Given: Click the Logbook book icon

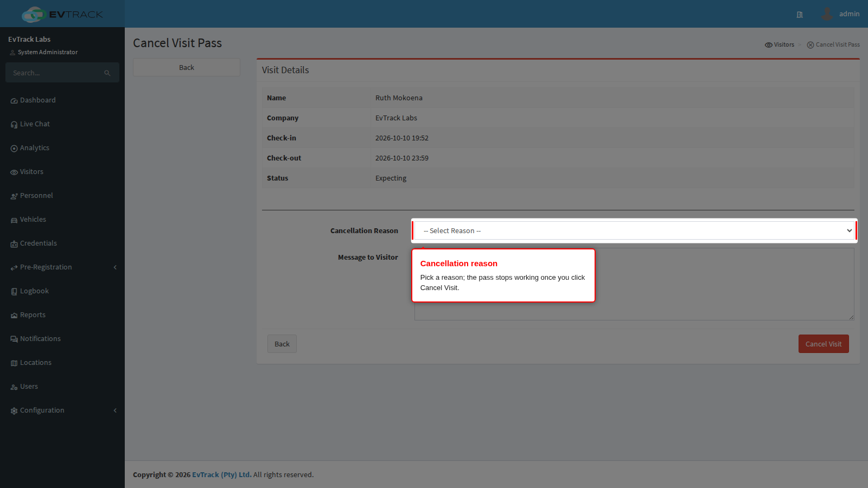Looking at the screenshot, I should tap(14, 292).
